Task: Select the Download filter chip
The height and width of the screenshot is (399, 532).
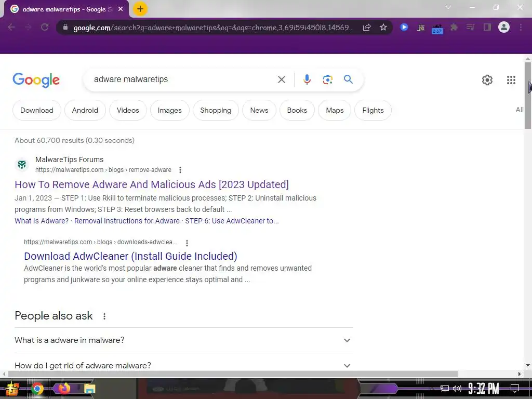Action: [x=37, y=110]
